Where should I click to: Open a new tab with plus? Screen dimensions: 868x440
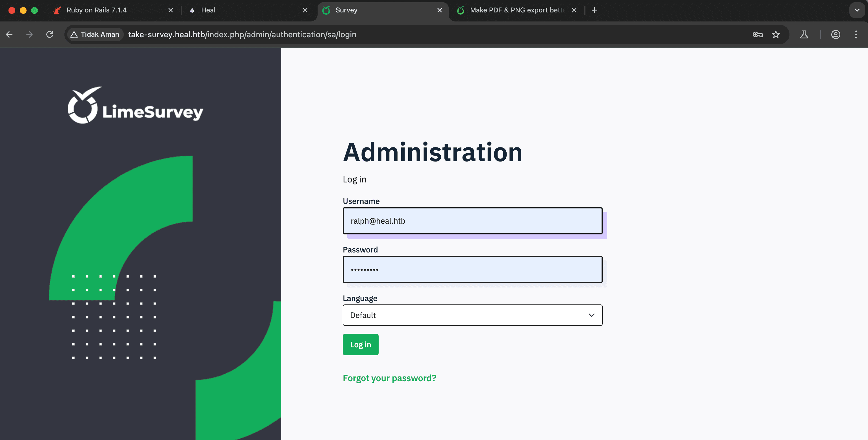594,10
